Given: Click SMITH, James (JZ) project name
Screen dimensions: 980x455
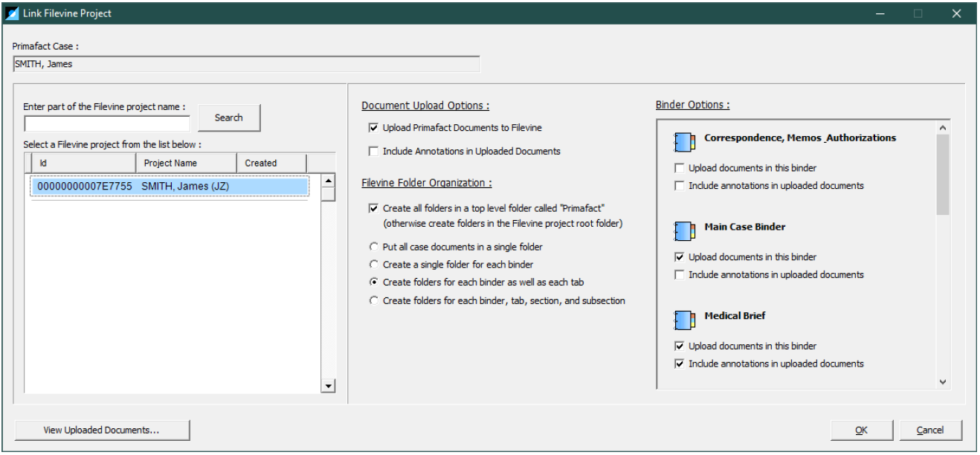Looking at the screenshot, I should [185, 187].
